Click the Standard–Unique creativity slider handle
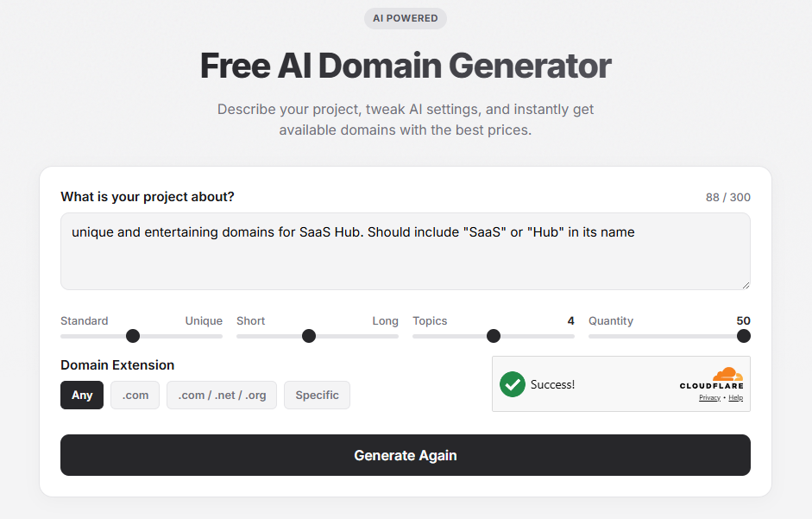Image resolution: width=812 pixels, height=519 pixels. (131, 336)
